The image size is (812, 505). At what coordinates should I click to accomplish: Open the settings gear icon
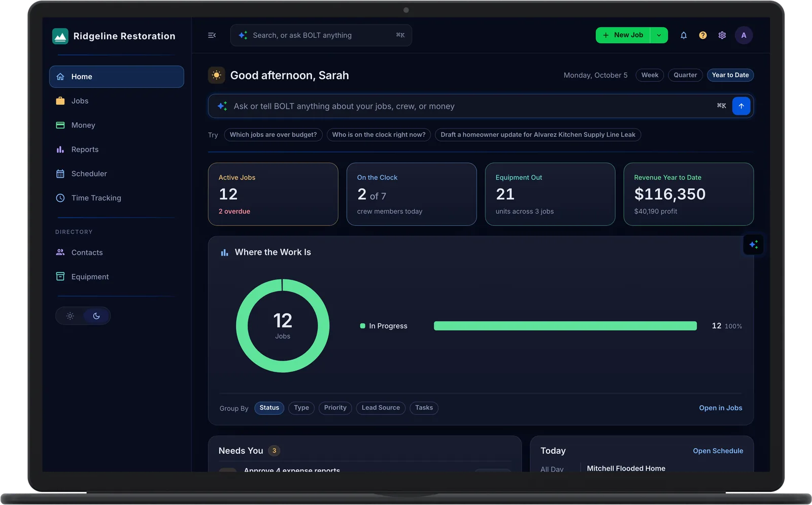pos(722,35)
